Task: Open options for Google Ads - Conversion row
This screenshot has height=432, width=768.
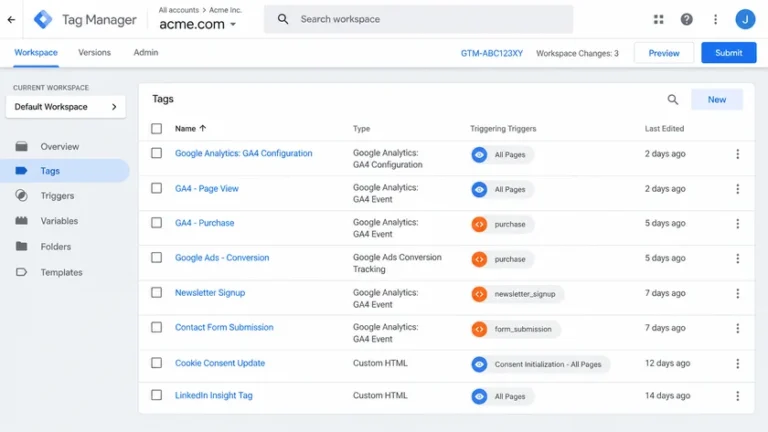Action: coord(737,259)
